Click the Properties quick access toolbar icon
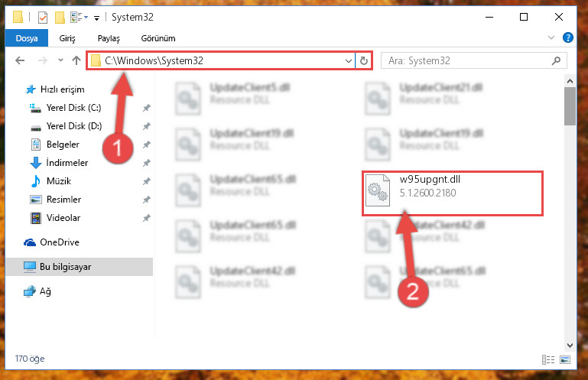588x380 pixels. point(43,18)
